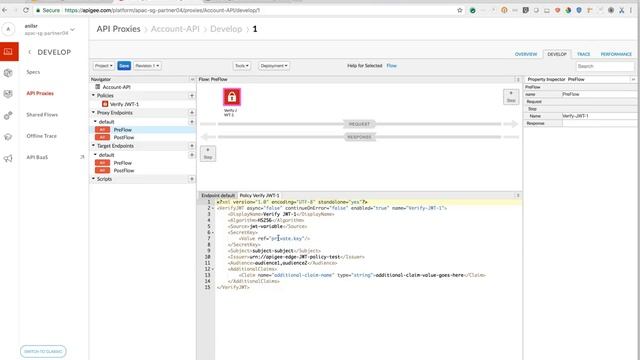This screenshot has height=360, width=640.
Task: Open Shared Flows in the sidebar
Action: pyautogui.click(x=42, y=115)
